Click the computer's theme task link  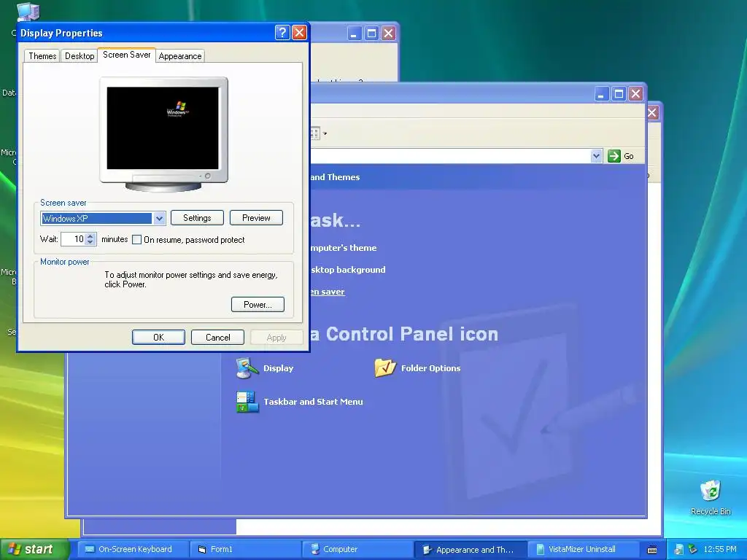pyautogui.click(x=343, y=248)
